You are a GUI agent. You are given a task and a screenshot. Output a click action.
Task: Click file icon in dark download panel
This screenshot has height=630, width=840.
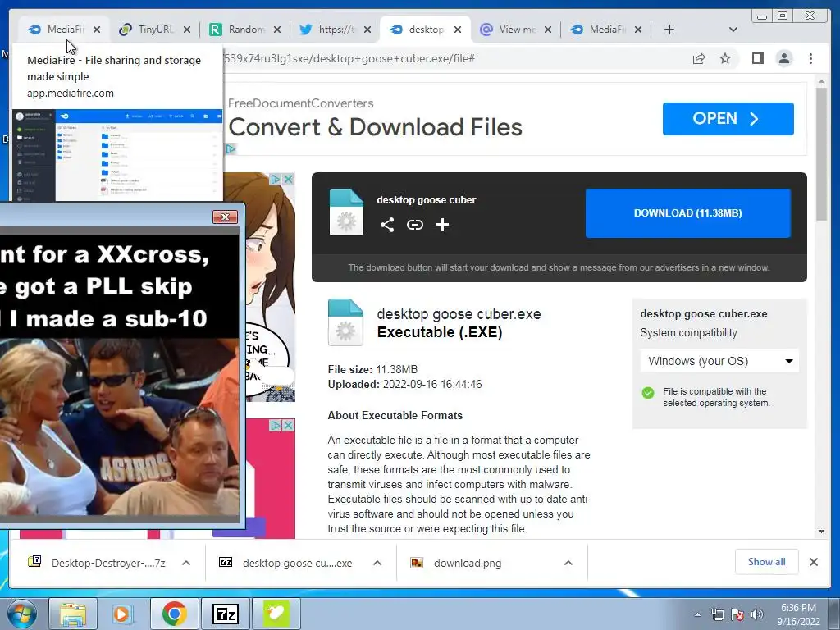tap(346, 212)
